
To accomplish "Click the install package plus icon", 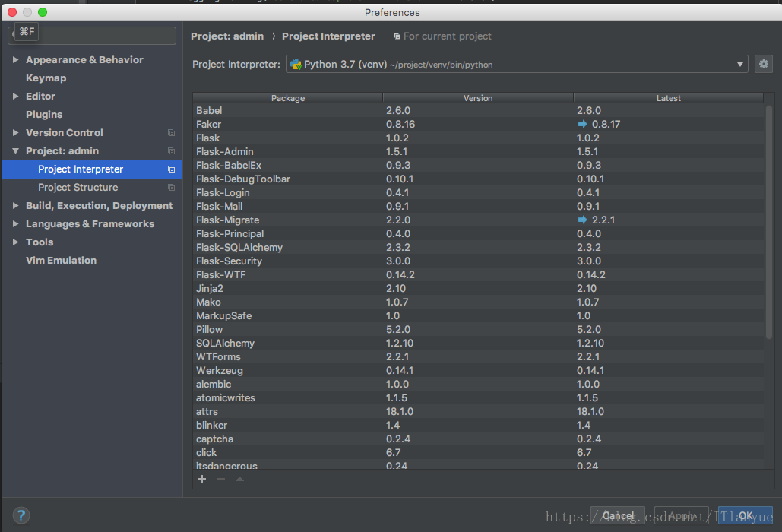I will pyautogui.click(x=202, y=479).
